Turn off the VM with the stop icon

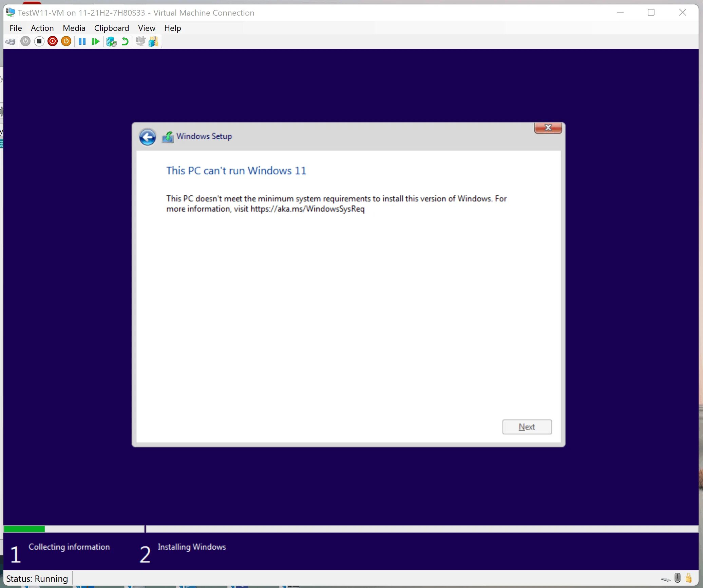[39, 41]
